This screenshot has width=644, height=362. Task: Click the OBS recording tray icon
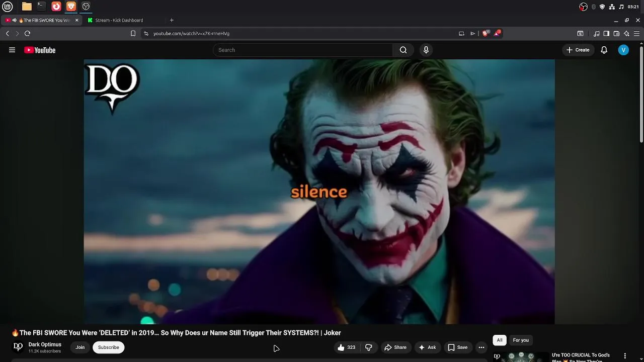pyautogui.click(x=583, y=7)
